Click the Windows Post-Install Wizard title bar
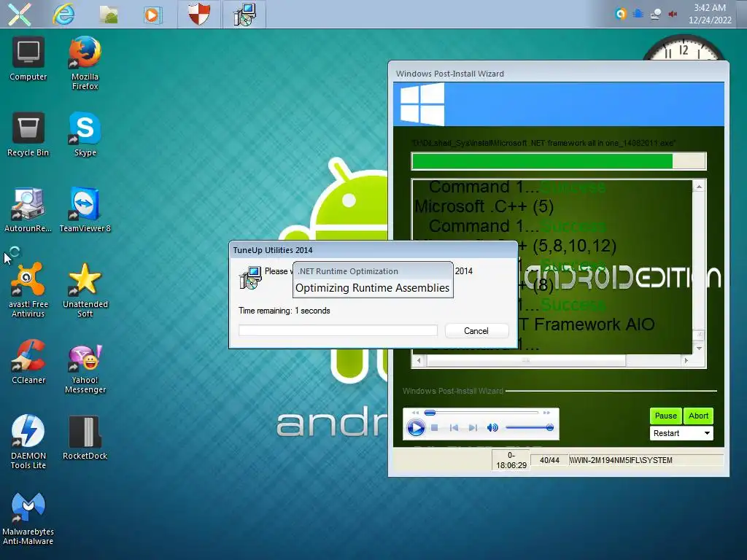Image resolution: width=747 pixels, height=560 pixels. point(558,74)
